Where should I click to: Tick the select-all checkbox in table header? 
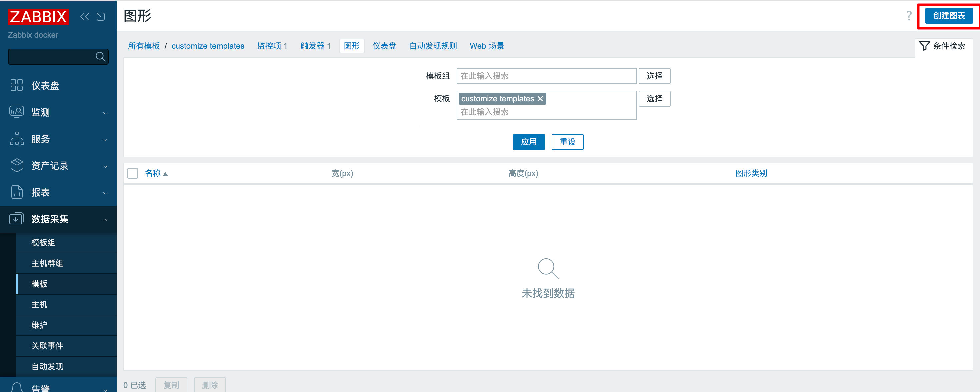pyautogui.click(x=132, y=174)
